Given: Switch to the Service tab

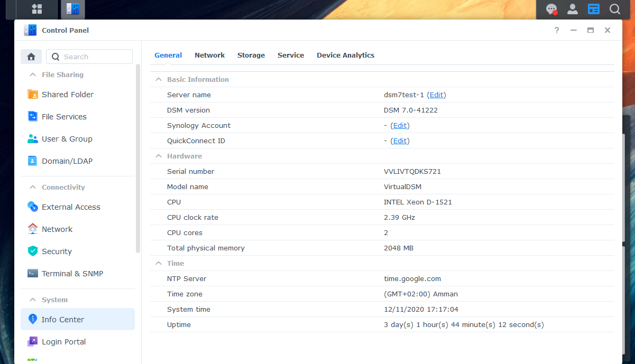Looking at the screenshot, I should tap(291, 55).
